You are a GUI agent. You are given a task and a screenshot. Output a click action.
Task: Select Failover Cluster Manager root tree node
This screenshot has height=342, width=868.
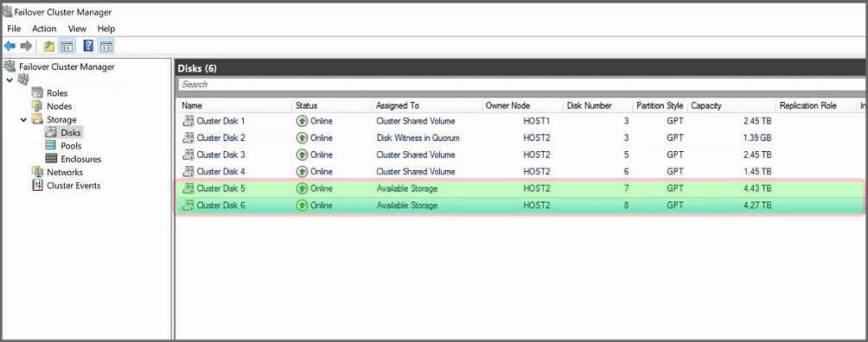[x=67, y=66]
